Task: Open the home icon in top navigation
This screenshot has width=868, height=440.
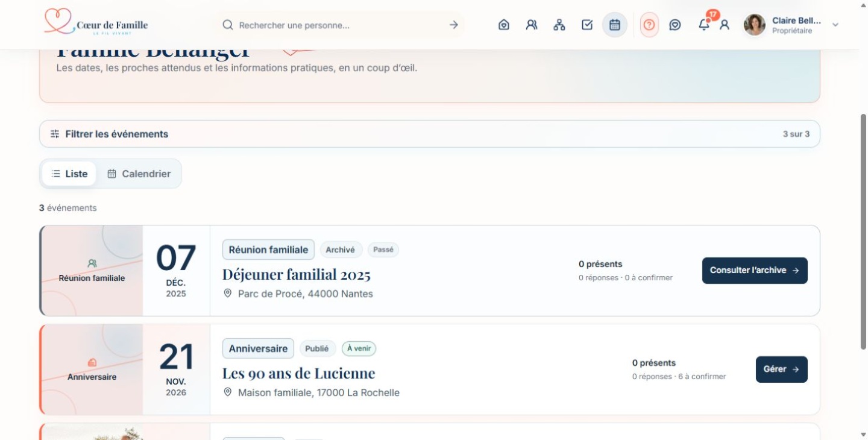Action: 504,25
